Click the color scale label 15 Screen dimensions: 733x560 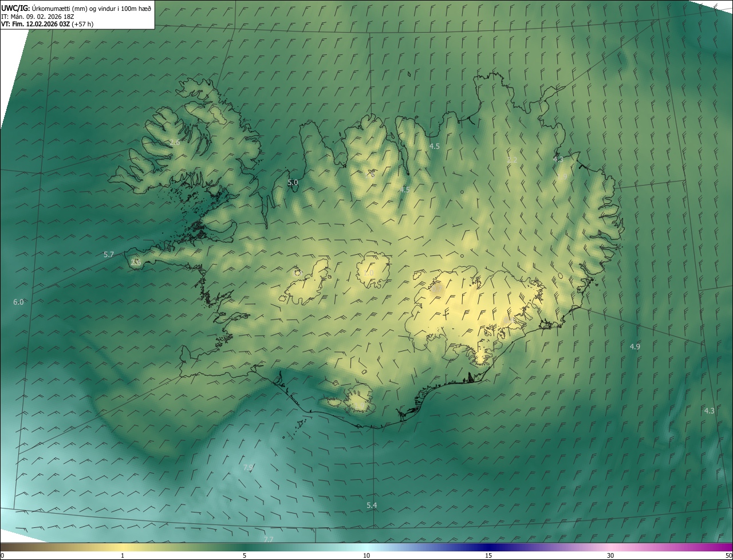click(x=488, y=555)
